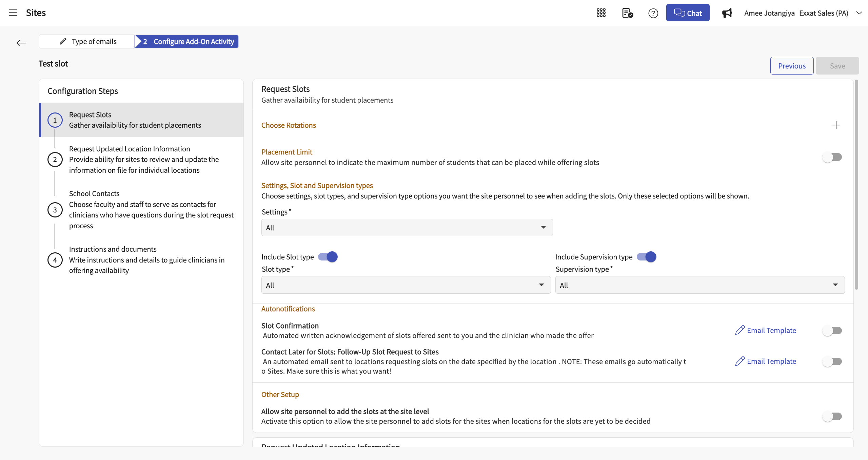Open the Supervision type dropdown

tap(700, 285)
